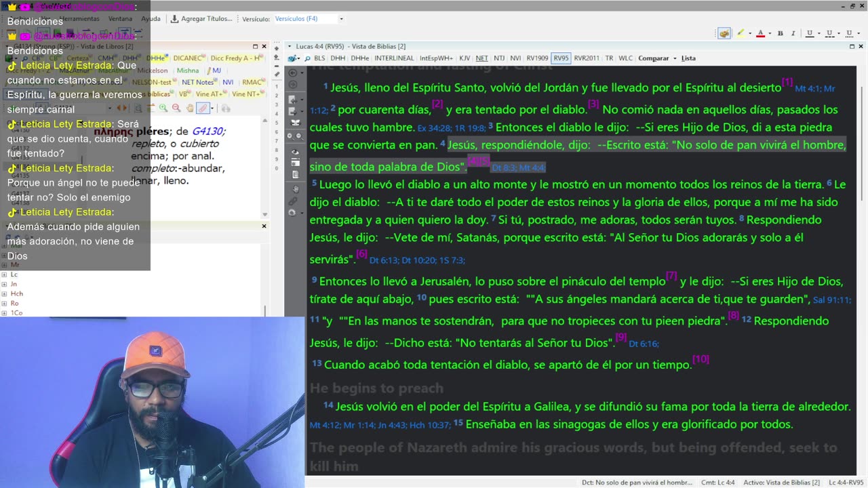The image size is (868, 488).
Task: Apply red font color A button
Action: pos(760,33)
